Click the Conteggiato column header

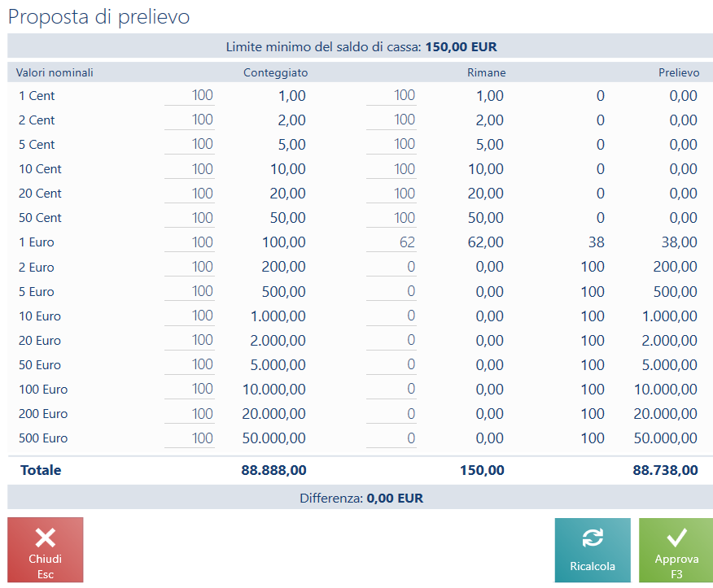click(x=275, y=73)
